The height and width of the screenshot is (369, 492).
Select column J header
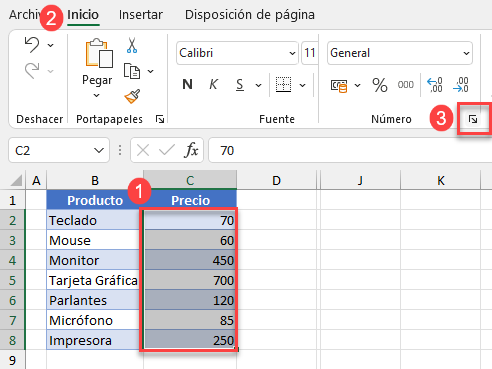[x=360, y=180]
